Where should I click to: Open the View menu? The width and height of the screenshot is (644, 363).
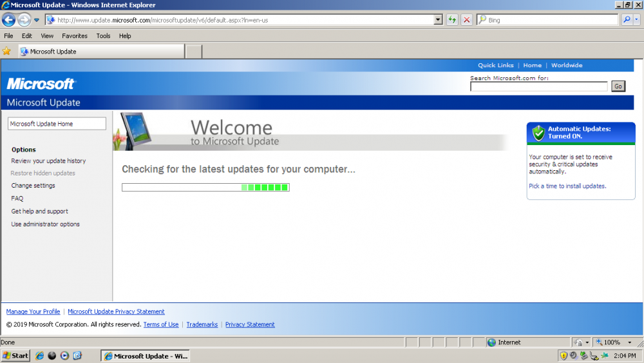point(47,35)
